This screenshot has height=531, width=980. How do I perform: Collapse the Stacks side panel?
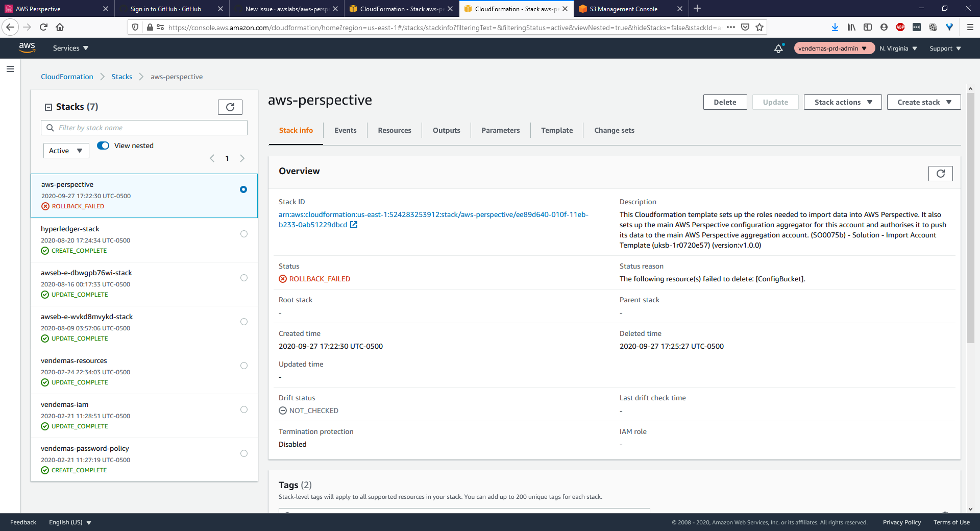48,107
